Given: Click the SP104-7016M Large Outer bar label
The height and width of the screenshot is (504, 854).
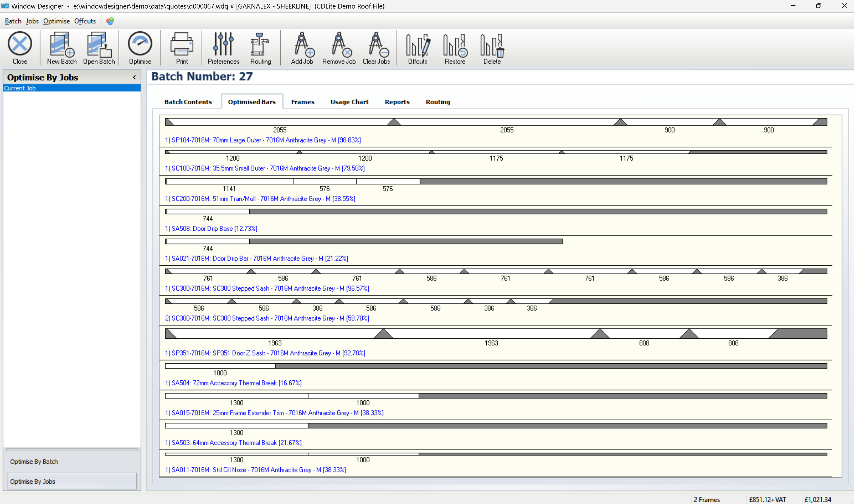Looking at the screenshot, I should coord(263,140).
